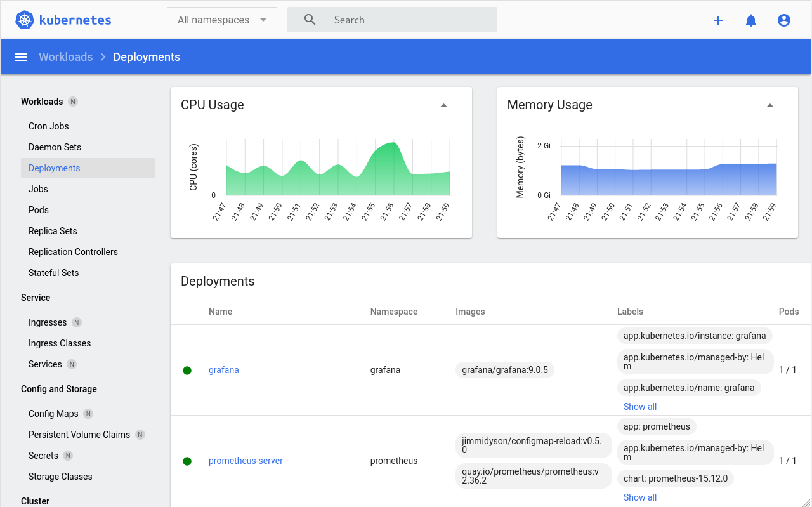Image resolution: width=812 pixels, height=507 pixels.
Task: Click the Name column header
Action: tap(220, 312)
